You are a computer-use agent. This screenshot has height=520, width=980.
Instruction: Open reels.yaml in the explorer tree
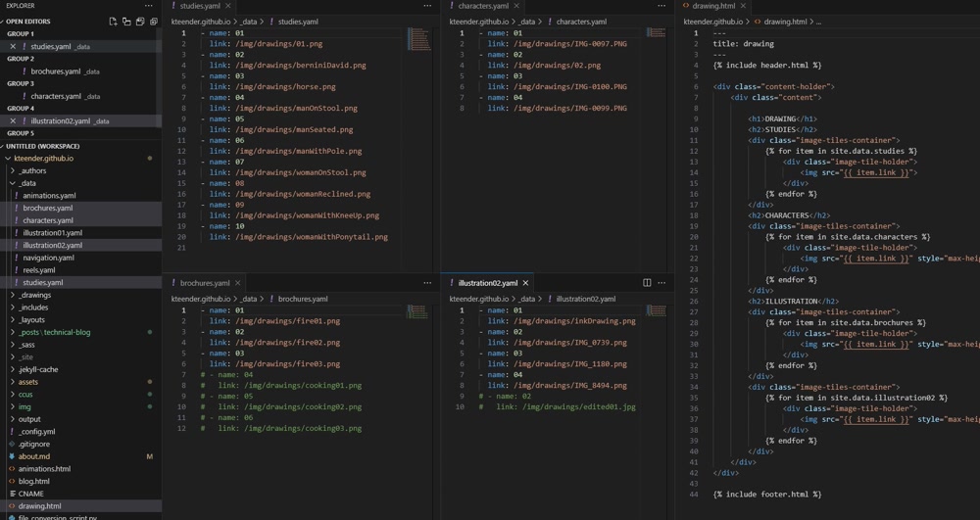point(39,270)
